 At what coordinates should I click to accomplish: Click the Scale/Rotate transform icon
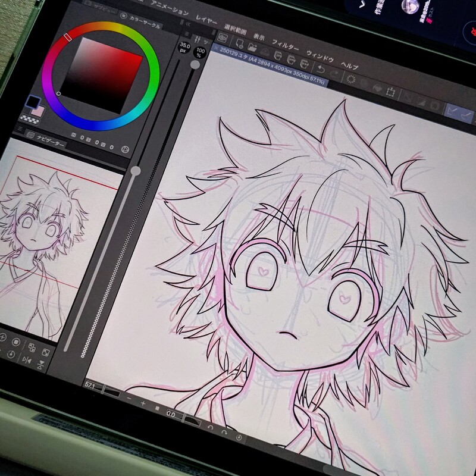(x=390, y=92)
